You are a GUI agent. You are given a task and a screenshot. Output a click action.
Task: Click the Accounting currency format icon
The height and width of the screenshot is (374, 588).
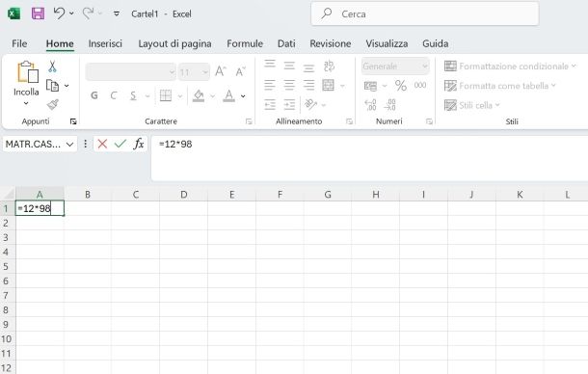click(x=370, y=86)
